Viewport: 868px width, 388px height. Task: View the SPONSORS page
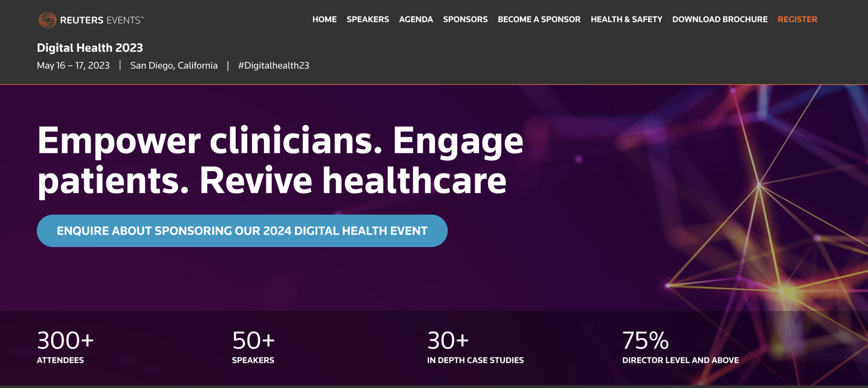point(465,19)
